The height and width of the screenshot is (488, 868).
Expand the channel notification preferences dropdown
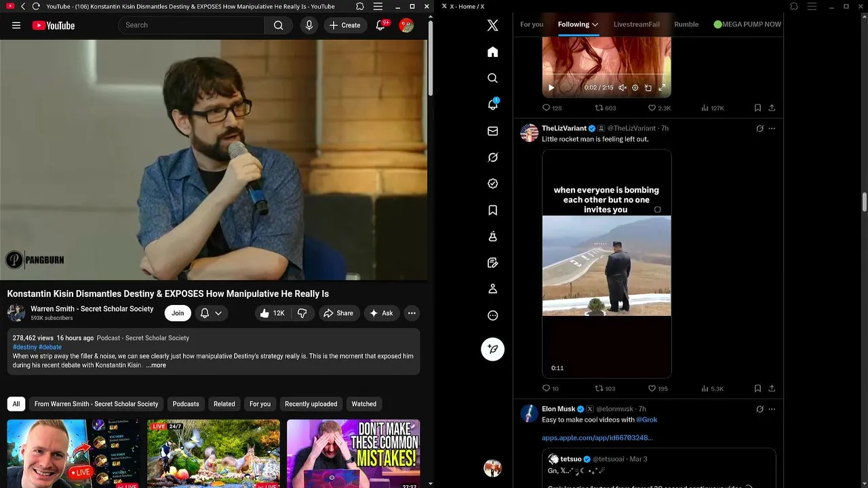(211, 313)
